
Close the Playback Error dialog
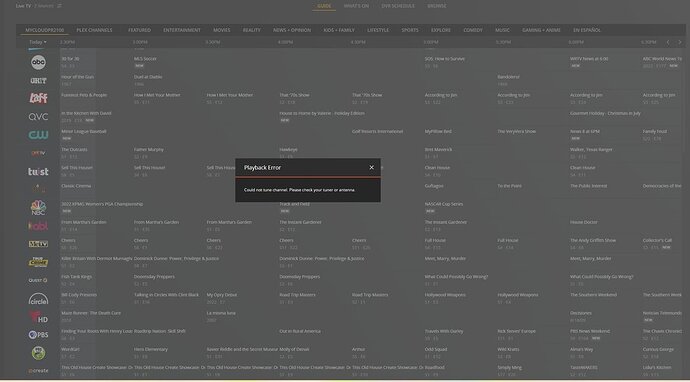tap(371, 168)
